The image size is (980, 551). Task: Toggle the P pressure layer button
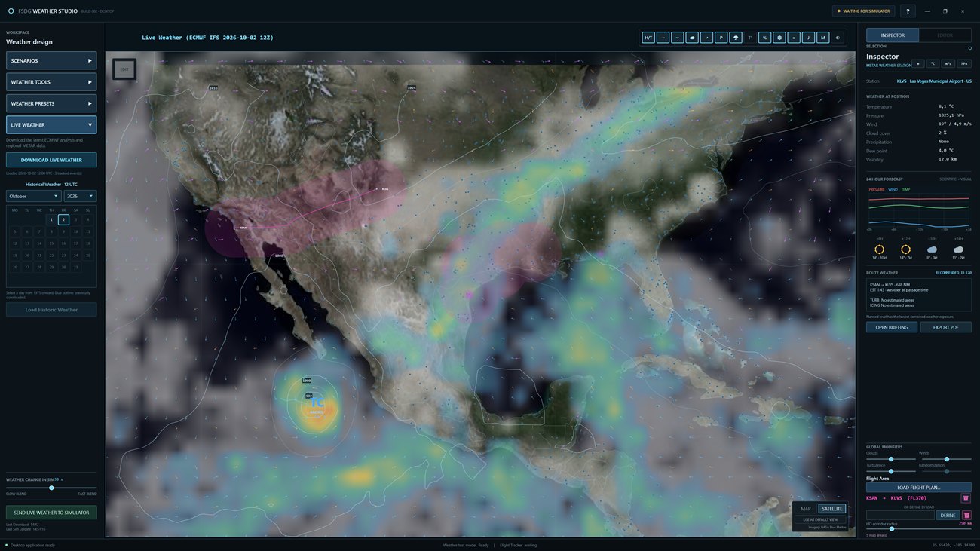[x=721, y=38]
